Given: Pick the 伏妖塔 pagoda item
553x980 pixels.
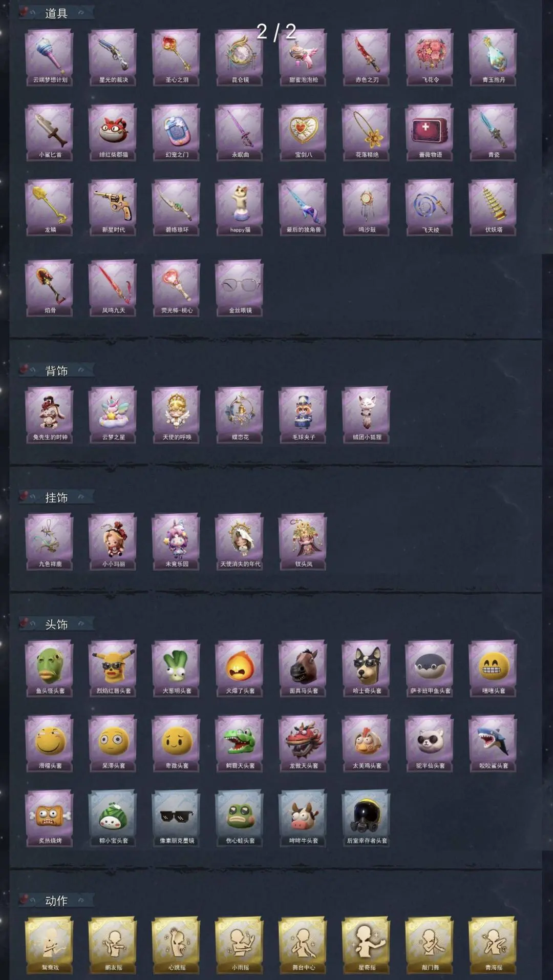Looking at the screenshot, I should [x=494, y=207].
